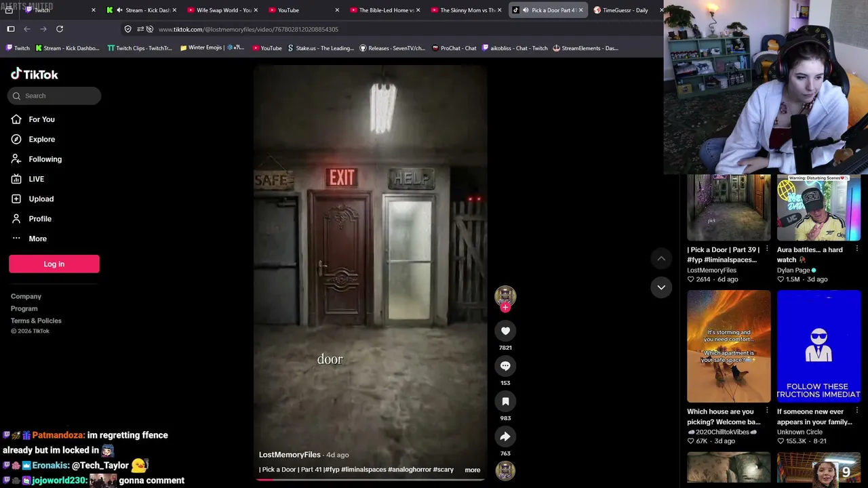Click the video progress bar
Image resolution: width=868 pixels, height=488 pixels.
(370, 479)
